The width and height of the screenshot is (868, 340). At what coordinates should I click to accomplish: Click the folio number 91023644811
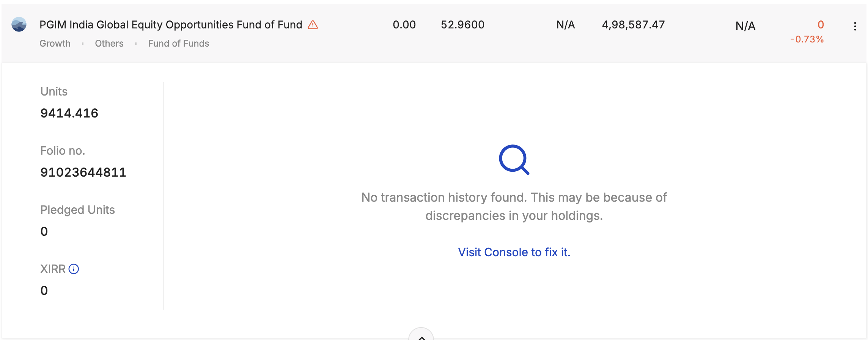coord(83,172)
